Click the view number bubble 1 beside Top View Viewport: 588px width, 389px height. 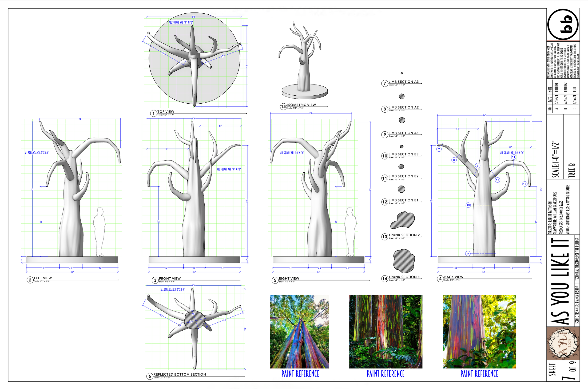tap(153, 113)
